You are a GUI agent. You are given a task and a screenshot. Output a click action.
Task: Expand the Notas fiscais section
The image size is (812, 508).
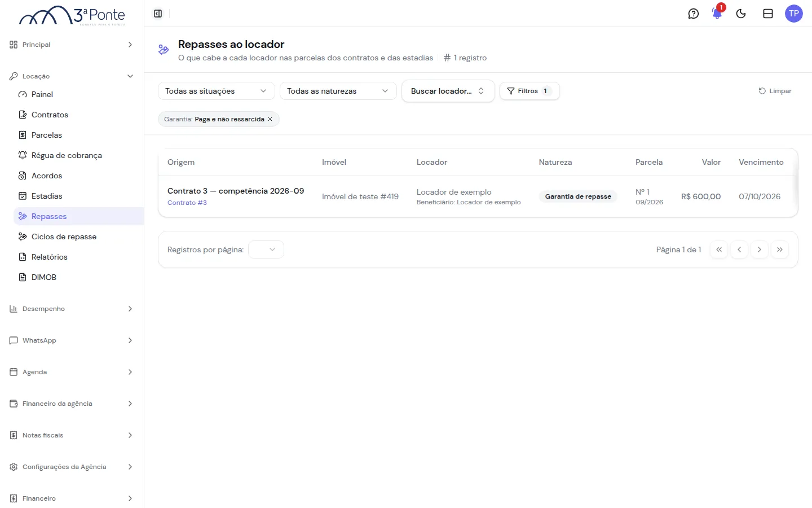tap(72, 435)
